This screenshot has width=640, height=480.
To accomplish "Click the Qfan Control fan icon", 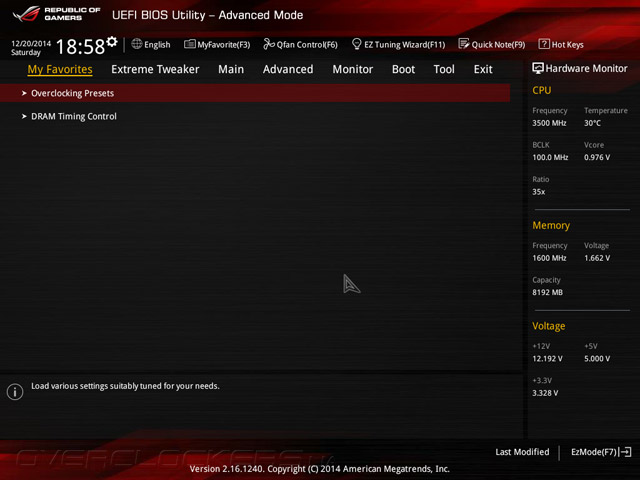I will click(269, 44).
